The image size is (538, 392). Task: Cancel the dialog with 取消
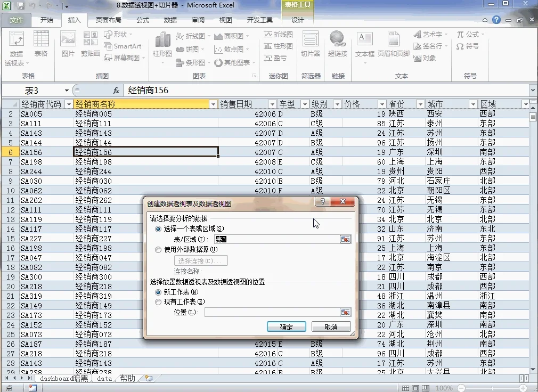pos(331,327)
